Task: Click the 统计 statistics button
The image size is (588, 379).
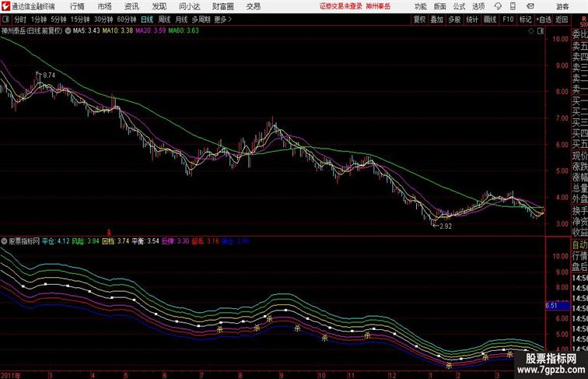Action: pos(472,19)
